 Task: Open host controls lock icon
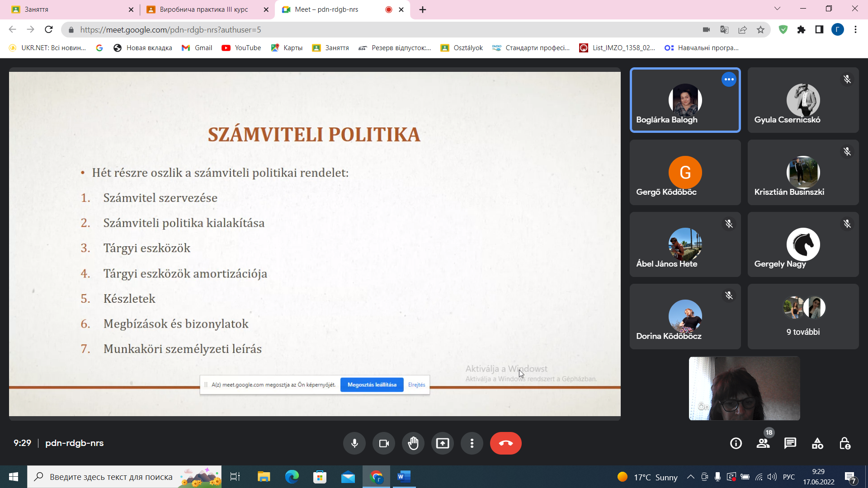pyautogui.click(x=844, y=443)
